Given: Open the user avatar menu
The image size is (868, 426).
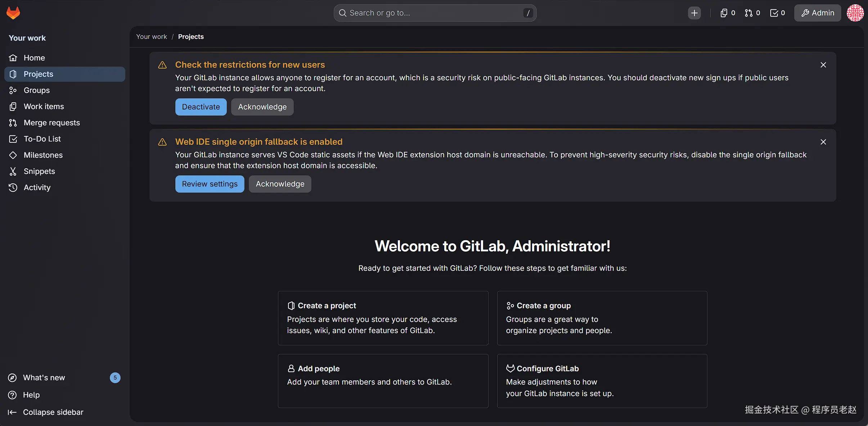Looking at the screenshot, I should pyautogui.click(x=855, y=13).
